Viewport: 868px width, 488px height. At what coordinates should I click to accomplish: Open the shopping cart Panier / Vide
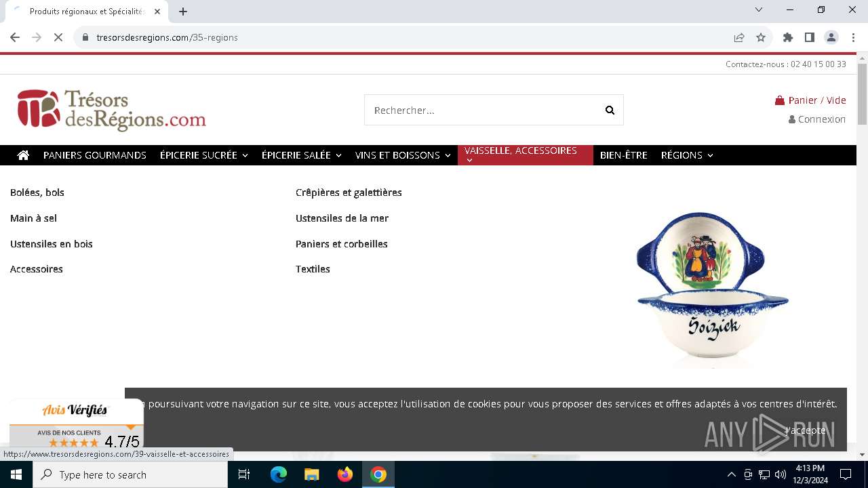[810, 100]
